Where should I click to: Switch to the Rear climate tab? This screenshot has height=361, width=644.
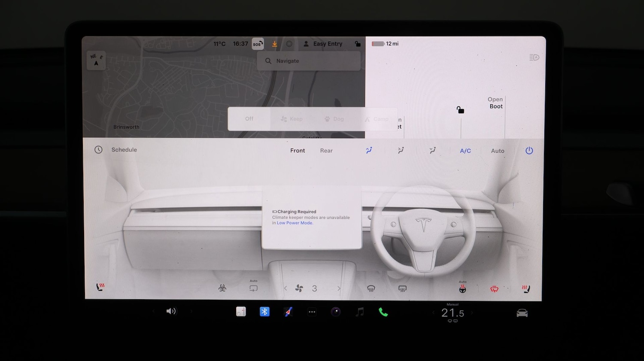326,151
